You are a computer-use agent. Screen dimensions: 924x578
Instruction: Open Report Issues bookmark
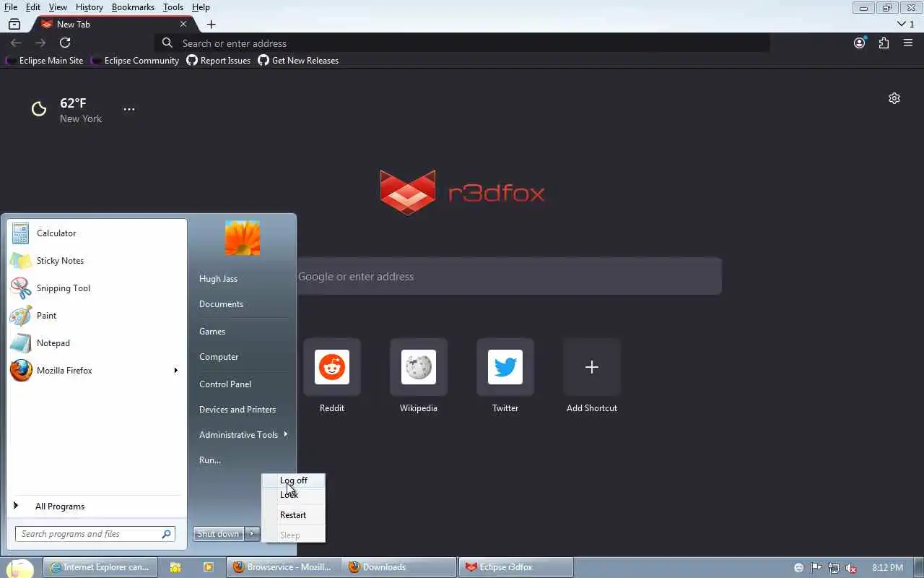tap(219, 61)
